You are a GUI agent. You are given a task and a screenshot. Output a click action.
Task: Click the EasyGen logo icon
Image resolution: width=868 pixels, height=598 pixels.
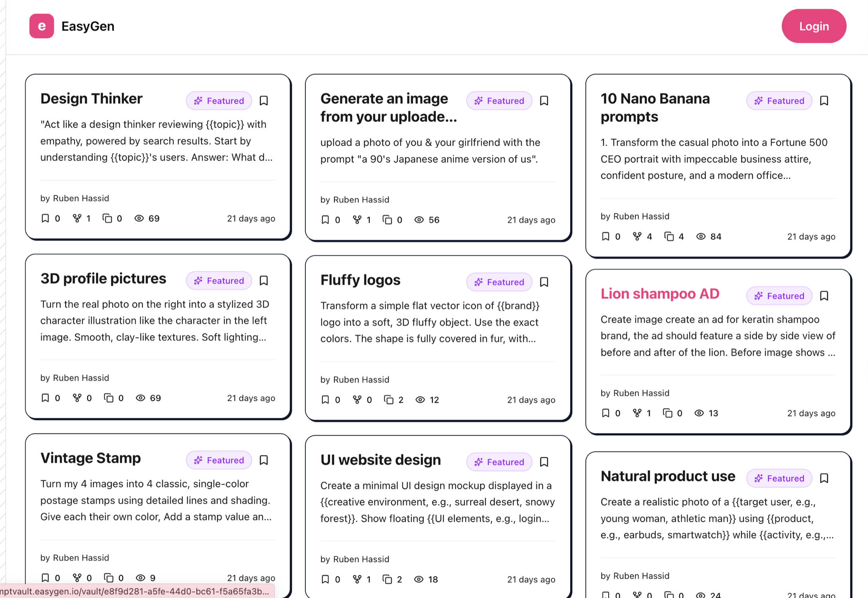42,26
